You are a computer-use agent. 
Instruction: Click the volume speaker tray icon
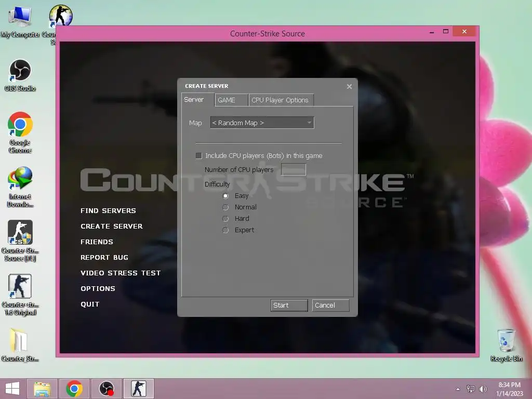click(x=483, y=389)
